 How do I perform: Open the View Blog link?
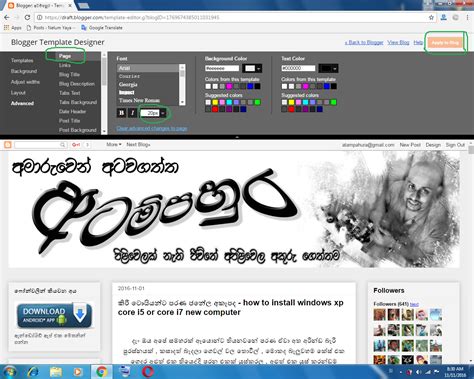(398, 42)
